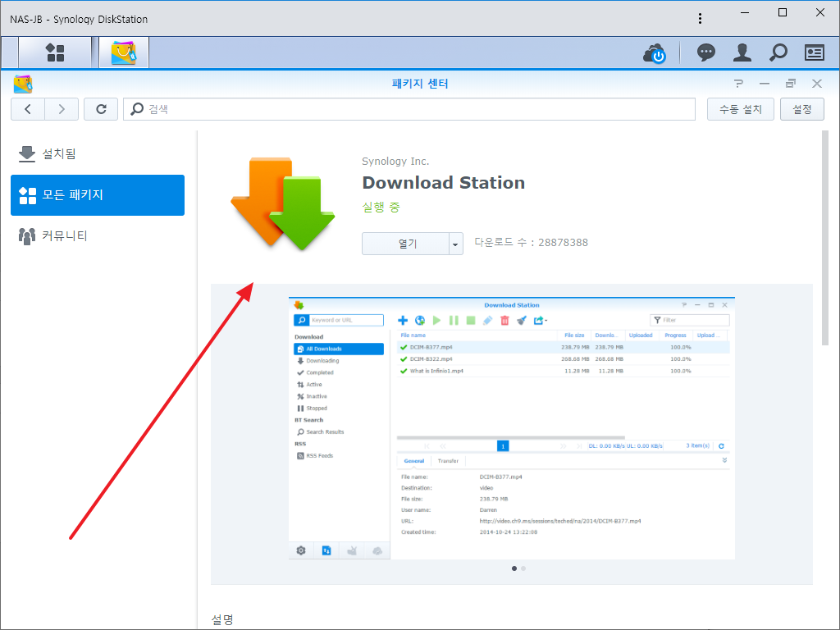
Task: Minimize the 패키지 센터 window
Action: tap(765, 84)
